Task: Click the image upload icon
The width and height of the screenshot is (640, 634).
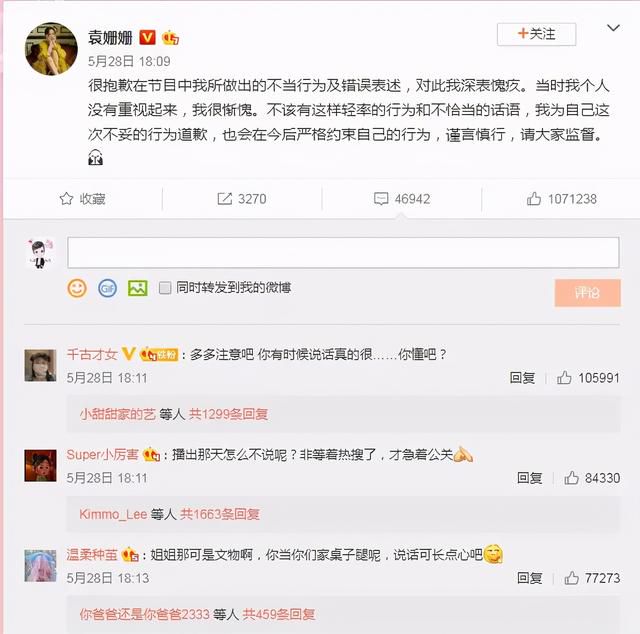Action: [138, 288]
